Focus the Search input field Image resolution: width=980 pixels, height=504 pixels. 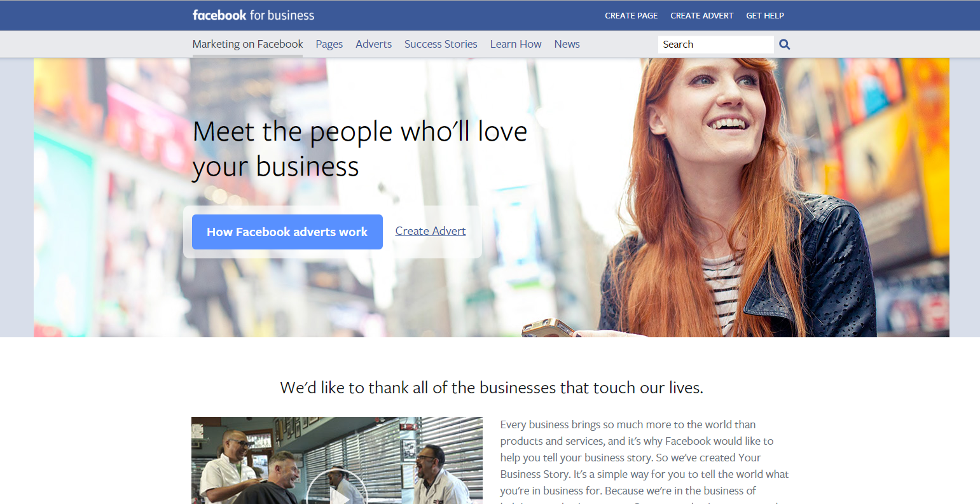coord(715,45)
